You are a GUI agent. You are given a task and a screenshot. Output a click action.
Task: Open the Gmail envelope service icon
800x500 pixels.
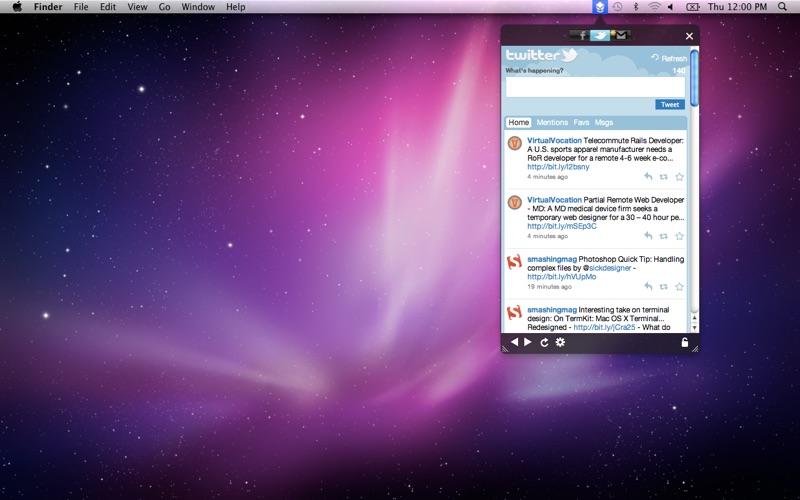[621, 35]
